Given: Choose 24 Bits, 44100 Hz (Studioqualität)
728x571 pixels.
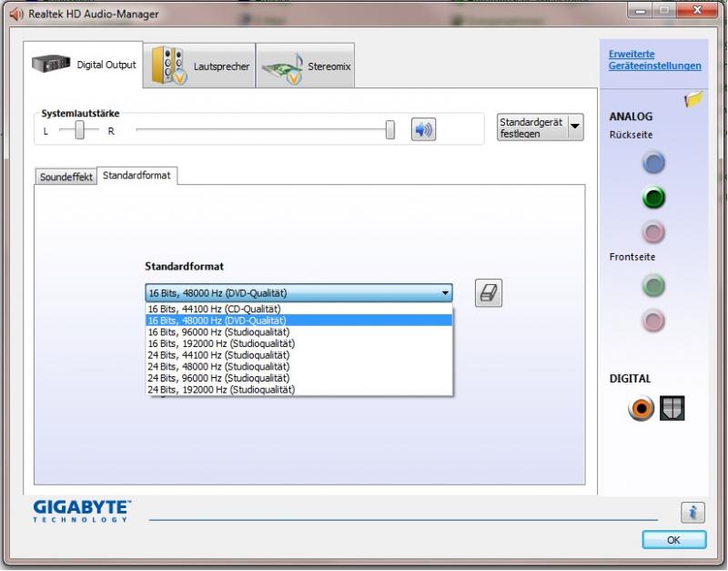Looking at the screenshot, I should click(x=299, y=355).
